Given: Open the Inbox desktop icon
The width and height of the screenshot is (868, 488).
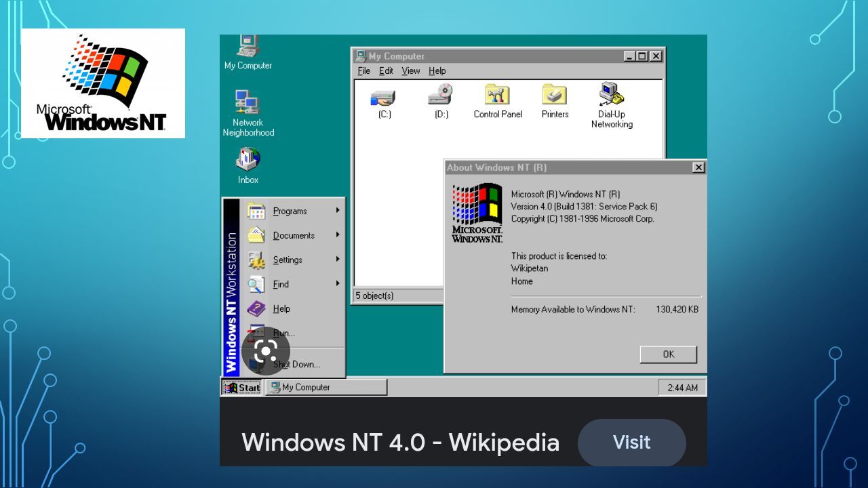Looking at the screenshot, I should click(248, 167).
